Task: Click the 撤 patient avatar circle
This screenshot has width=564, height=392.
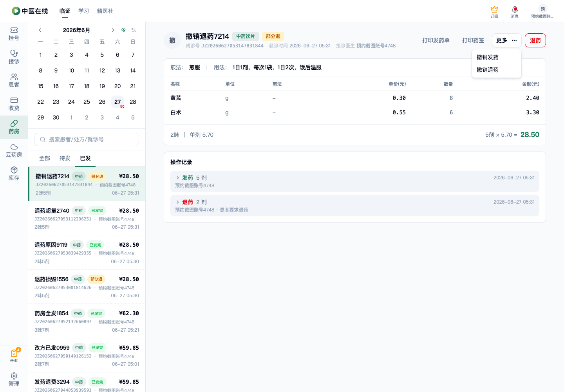Action: click(172, 40)
